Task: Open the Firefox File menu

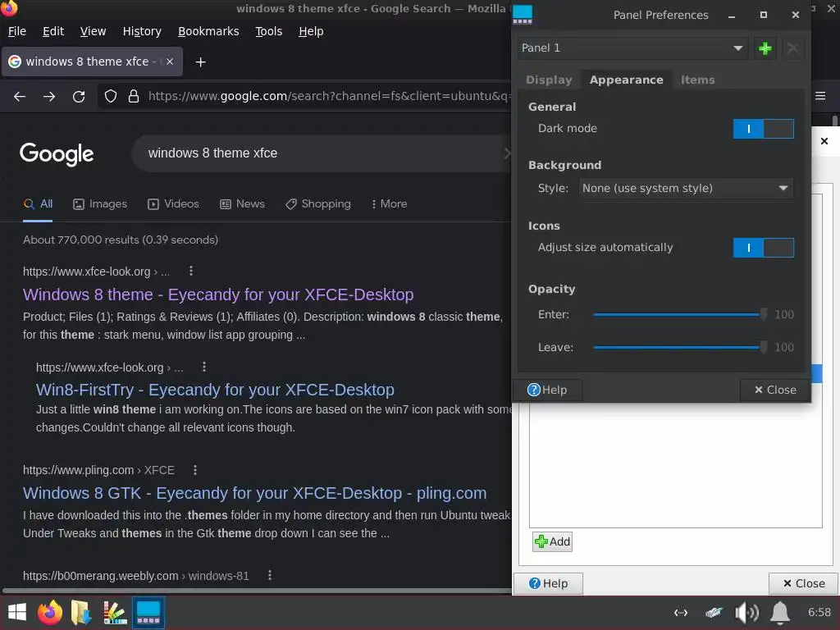Action: coord(17,31)
